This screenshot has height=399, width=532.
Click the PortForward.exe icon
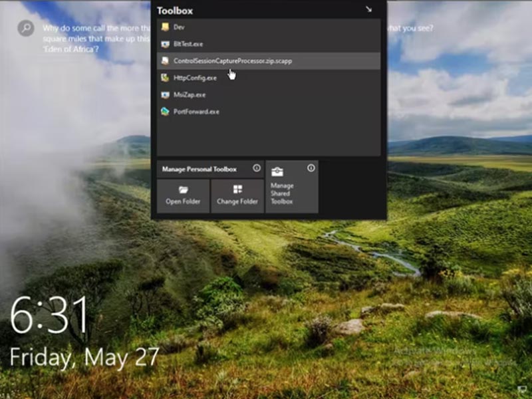pos(165,112)
